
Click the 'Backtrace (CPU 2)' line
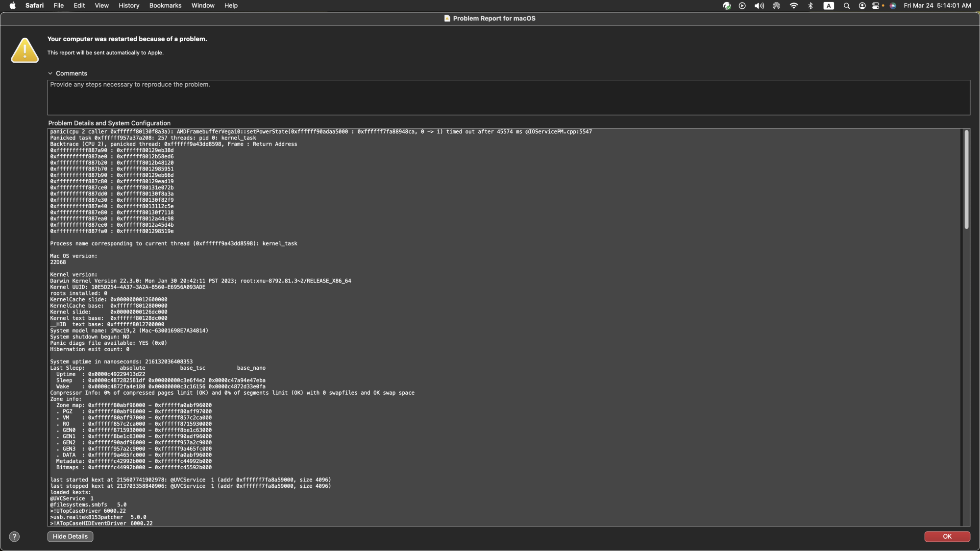tap(173, 144)
